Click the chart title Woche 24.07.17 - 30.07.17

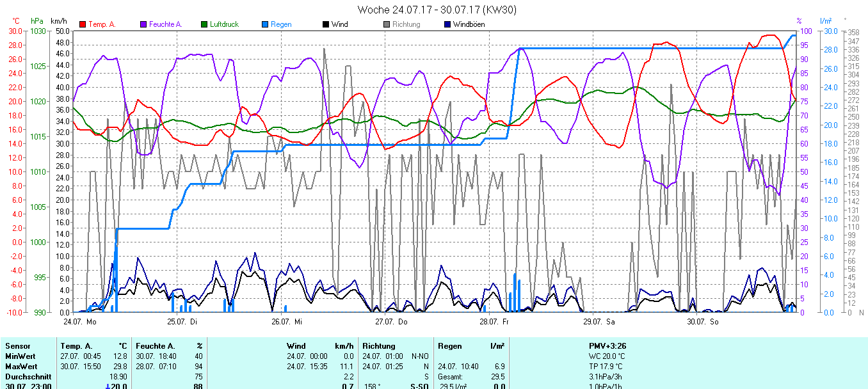[x=437, y=10]
